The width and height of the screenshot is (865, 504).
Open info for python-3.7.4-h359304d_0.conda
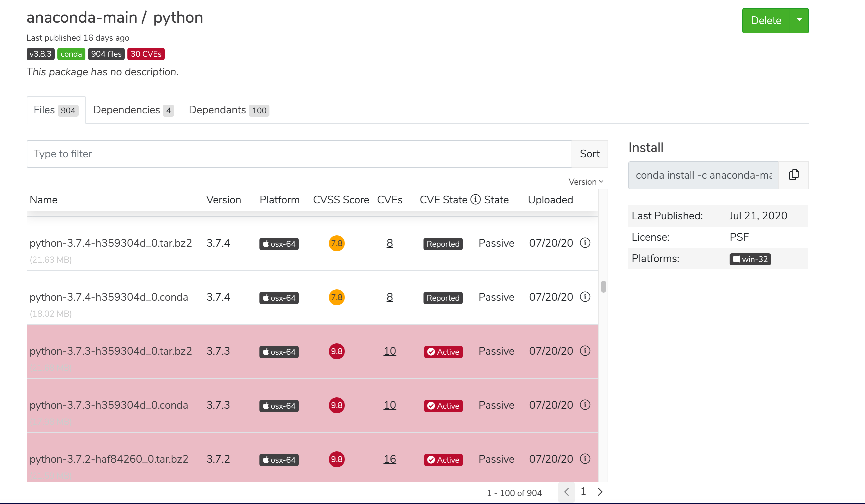[x=585, y=297]
